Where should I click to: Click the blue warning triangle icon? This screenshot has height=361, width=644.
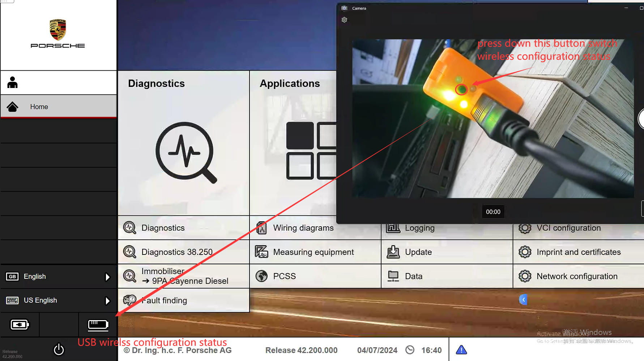461,350
